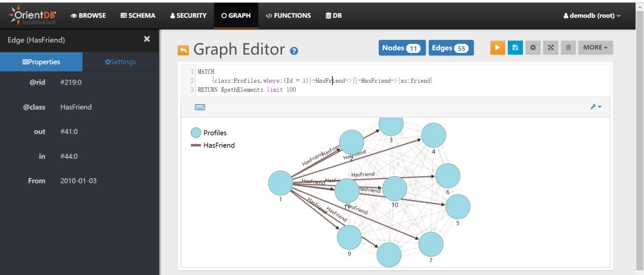
Task: Open the MORE dropdown menu
Action: pyautogui.click(x=595, y=48)
